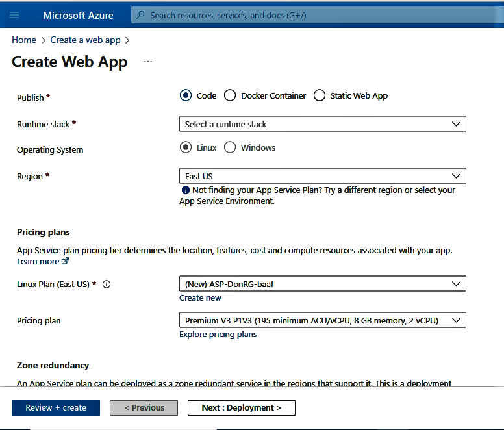Open the Region dropdown showing East US

(322, 176)
